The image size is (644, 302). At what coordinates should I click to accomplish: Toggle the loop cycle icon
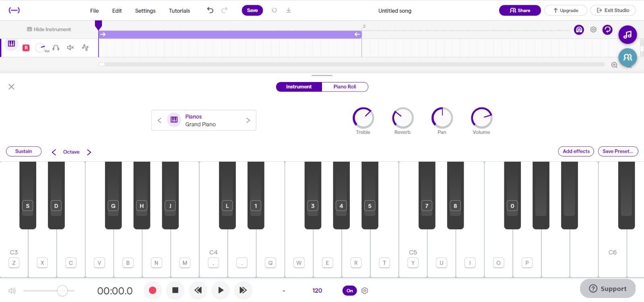pyautogui.click(x=607, y=29)
